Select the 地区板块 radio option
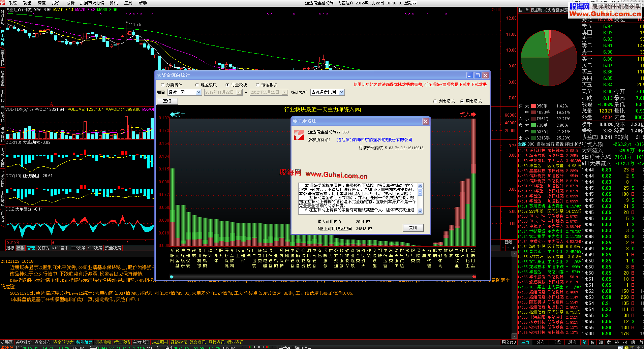This screenshot has width=644, height=349. (206, 85)
